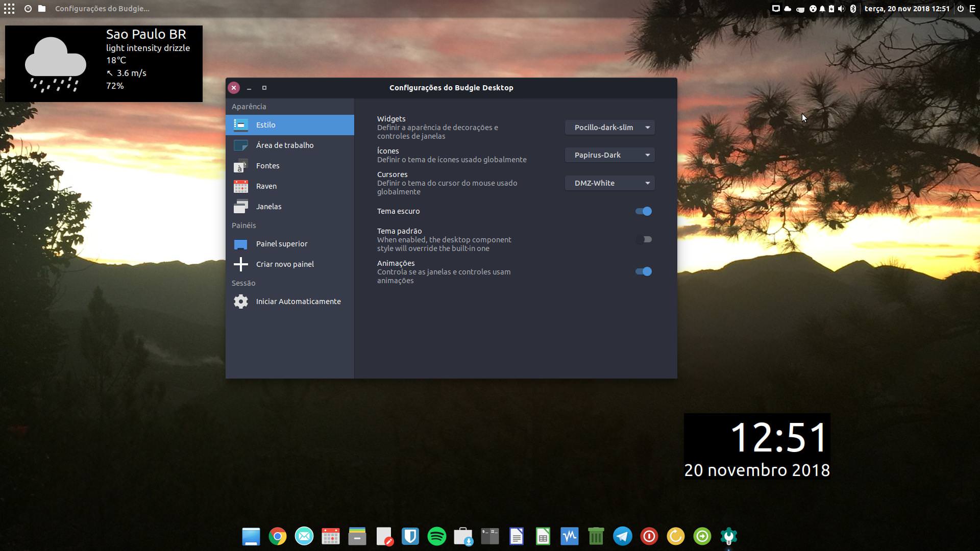Screen dimensions: 980x551
Task: Turn off the Tema escuro switch
Action: point(644,211)
